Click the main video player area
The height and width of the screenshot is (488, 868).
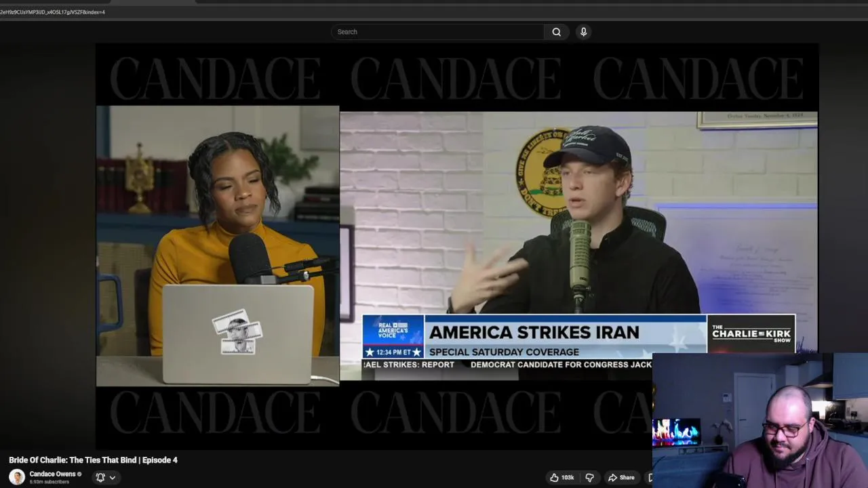[x=457, y=247]
